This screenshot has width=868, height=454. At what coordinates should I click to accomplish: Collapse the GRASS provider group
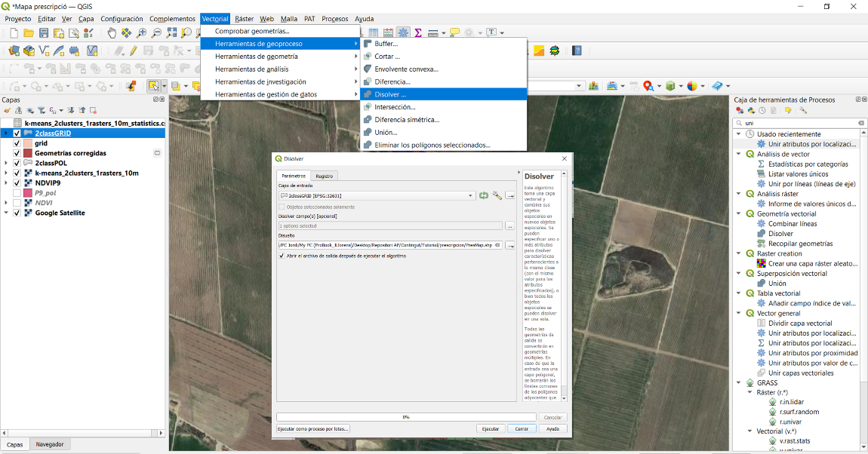click(x=738, y=382)
